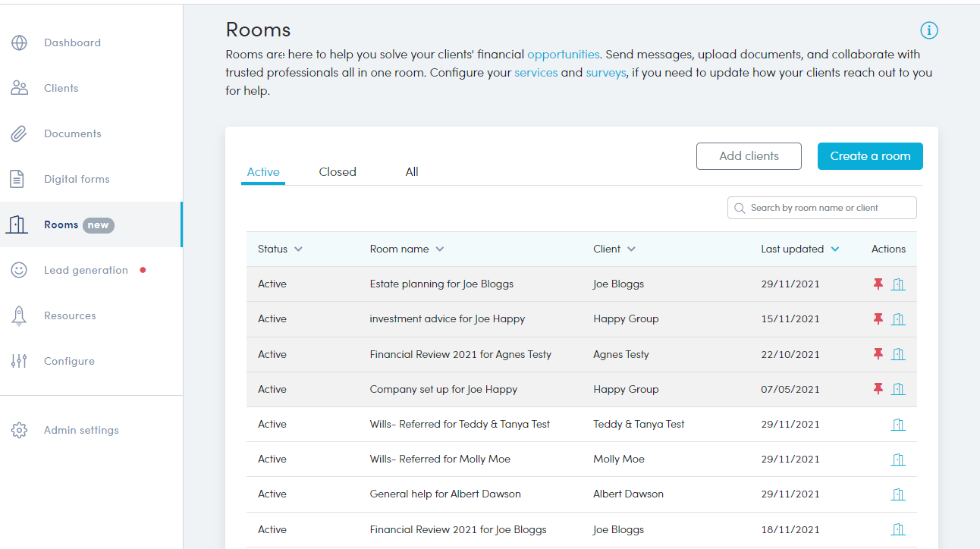Expand the Status column dropdown arrow
The width and height of the screenshot is (980, 549).
[298, 249]
